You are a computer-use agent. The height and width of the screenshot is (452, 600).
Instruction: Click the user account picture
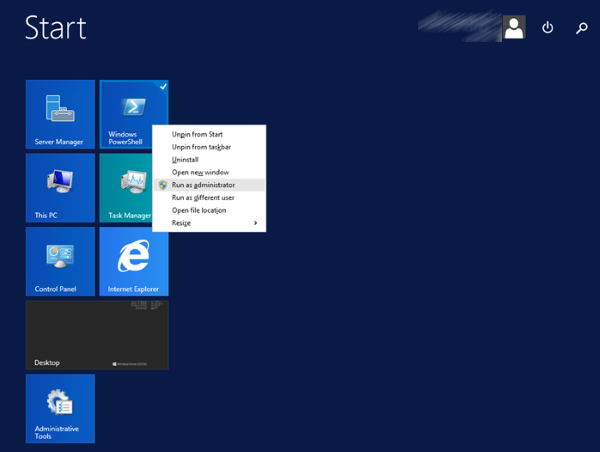click(514, 27)
